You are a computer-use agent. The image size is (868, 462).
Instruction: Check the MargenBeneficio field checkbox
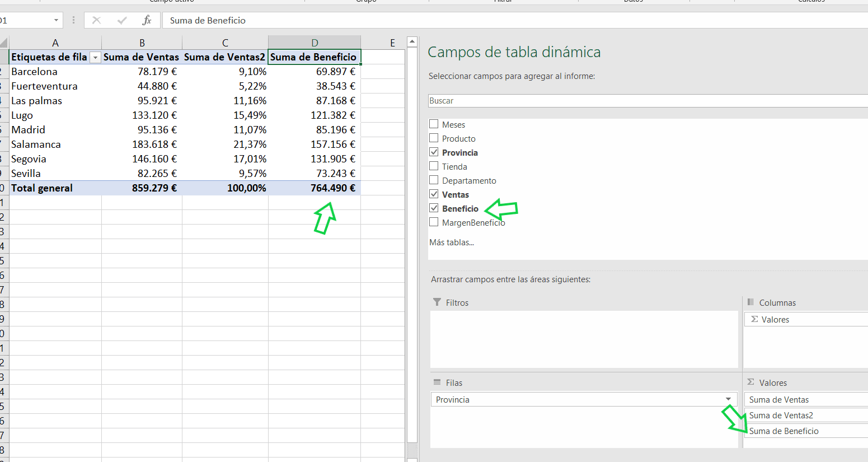(434, 222)
